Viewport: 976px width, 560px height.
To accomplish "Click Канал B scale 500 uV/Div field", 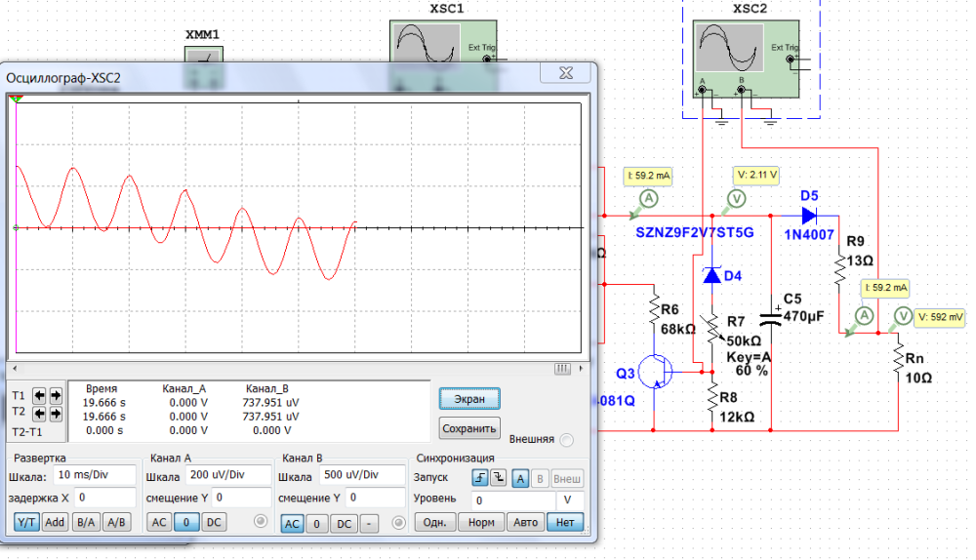I will click(x=361, y=477).
